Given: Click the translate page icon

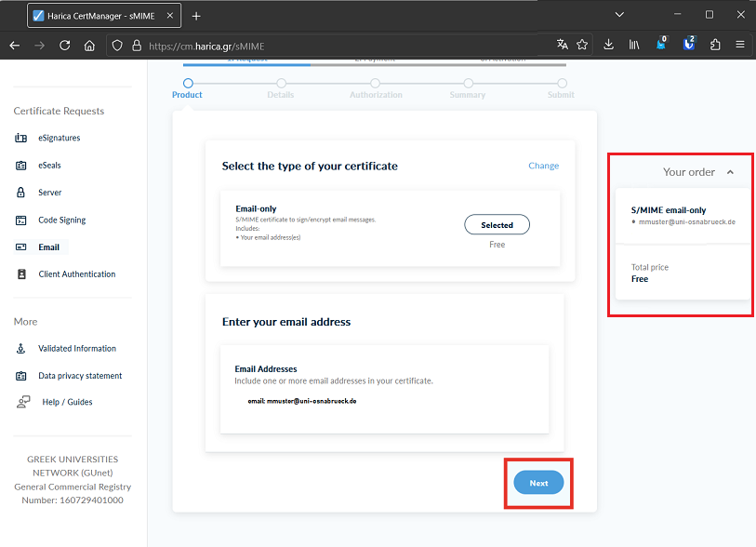Looking at the screenshot, I should (562, 45).
